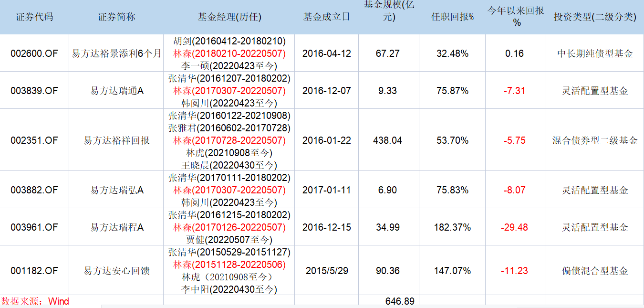Click tenure return 32.48%
This screenshot has height=308, width=644.
click(x=452, y=53)
